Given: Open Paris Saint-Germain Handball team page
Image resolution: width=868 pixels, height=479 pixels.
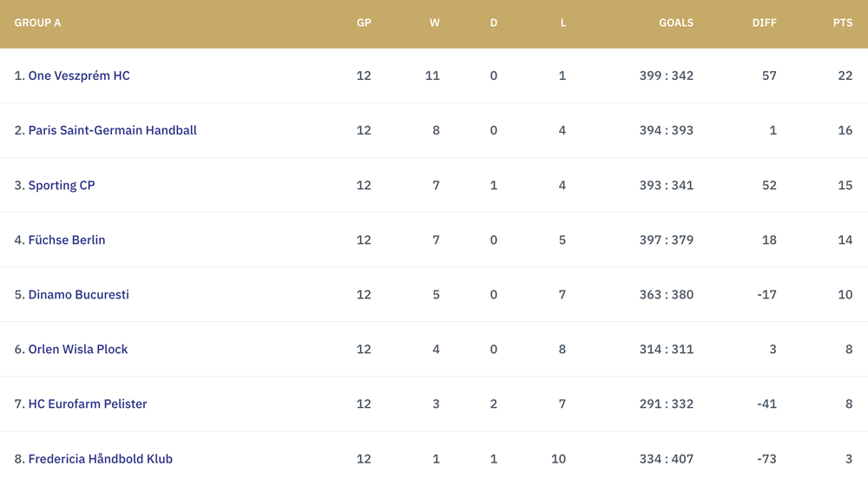Looking at the screenshot, I should click(112, 130).
